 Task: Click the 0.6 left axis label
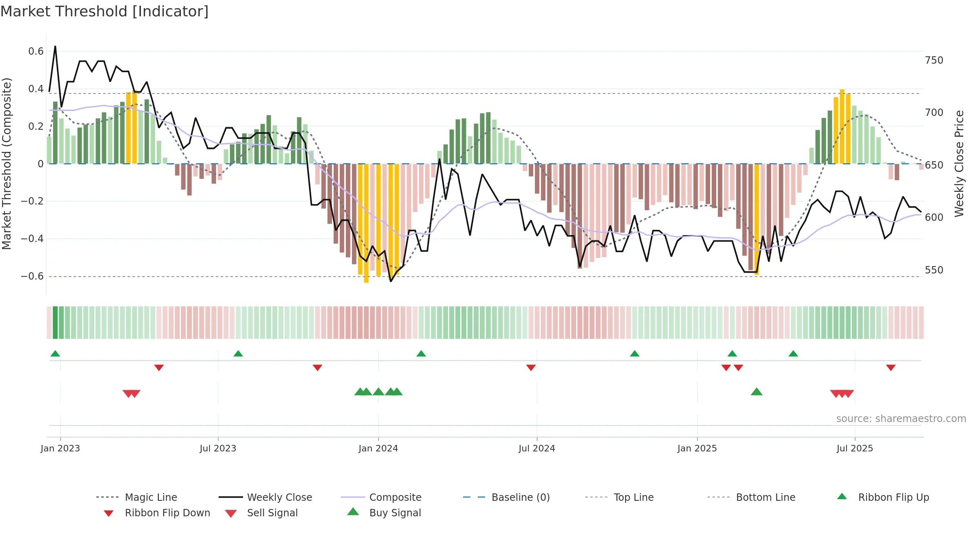coord(36,51)
